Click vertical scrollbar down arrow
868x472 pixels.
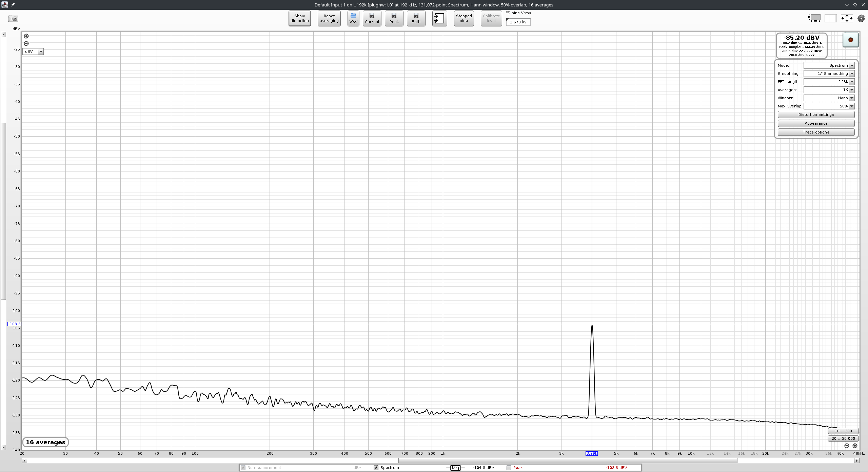(x=3, y=448)
